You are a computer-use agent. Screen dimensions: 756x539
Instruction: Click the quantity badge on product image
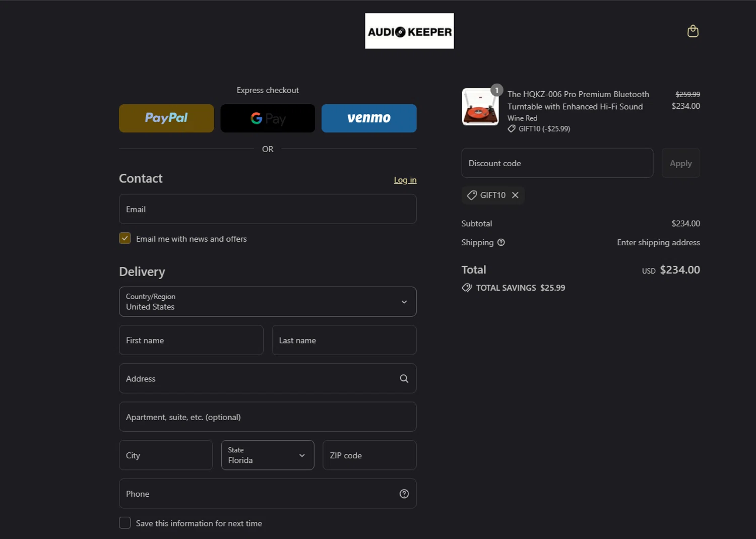(x=497, y=90)
